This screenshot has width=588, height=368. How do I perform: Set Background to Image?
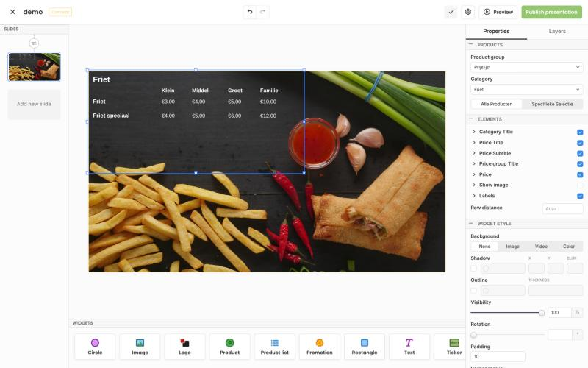click(512, 247)
